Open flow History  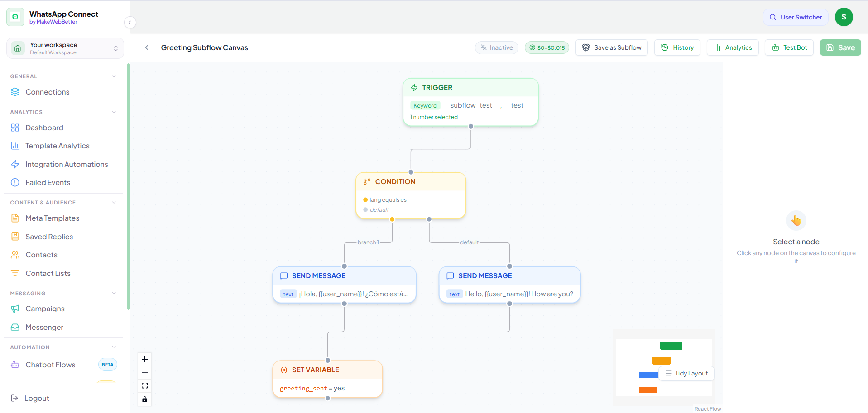click(677, 47)
